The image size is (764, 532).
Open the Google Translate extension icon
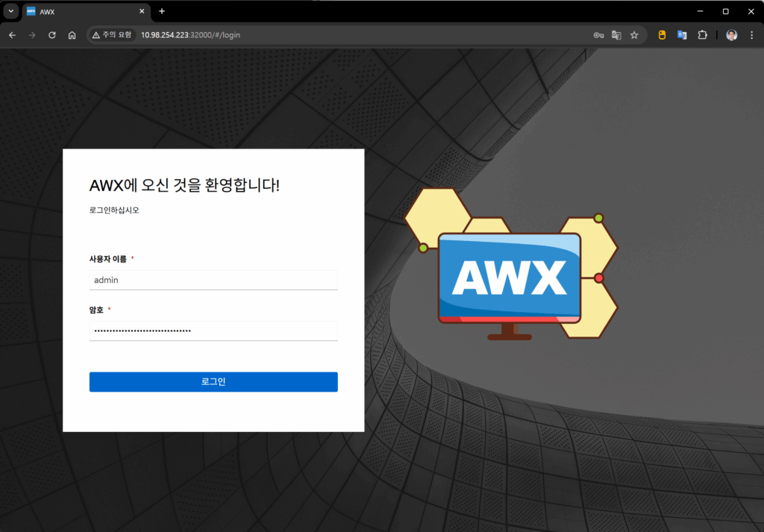[682, 35]
